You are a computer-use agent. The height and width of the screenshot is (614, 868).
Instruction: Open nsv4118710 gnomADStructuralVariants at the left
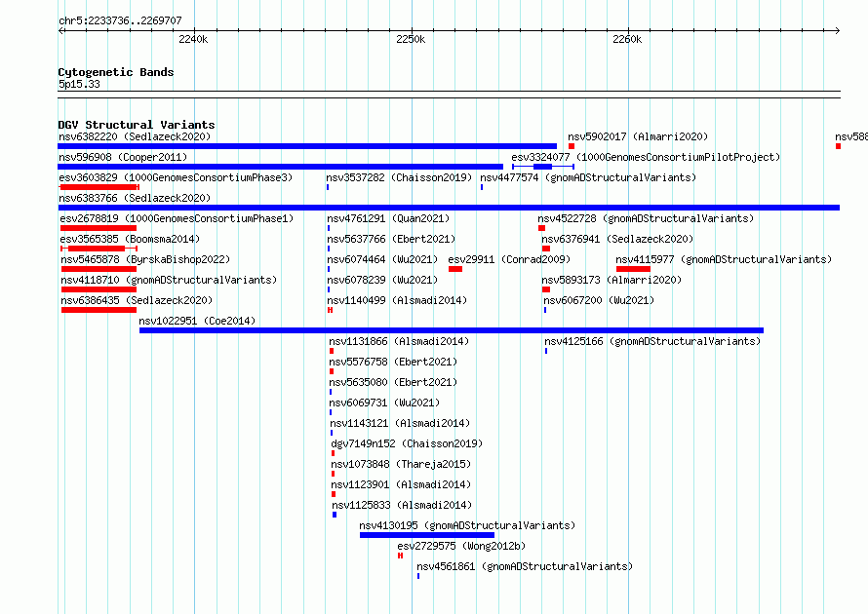169,280
